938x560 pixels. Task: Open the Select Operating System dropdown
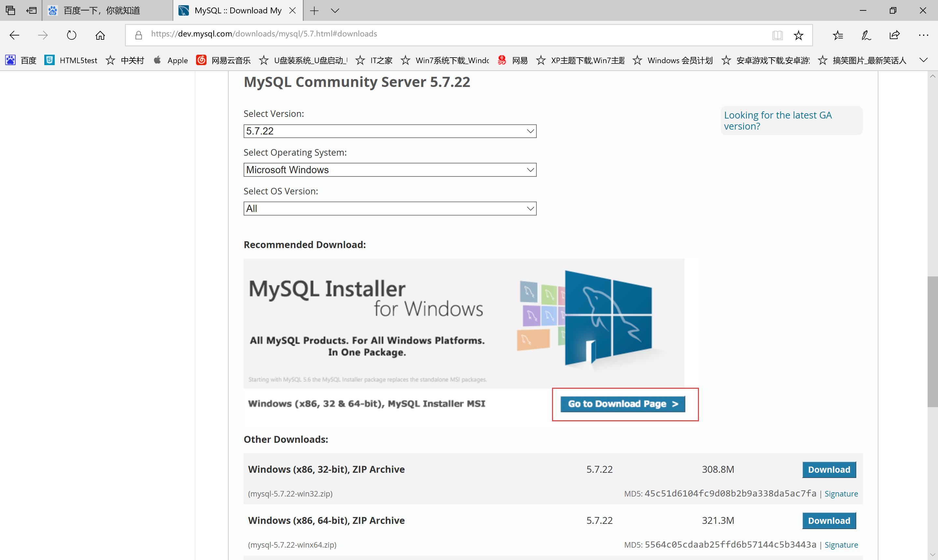[390, 170]
